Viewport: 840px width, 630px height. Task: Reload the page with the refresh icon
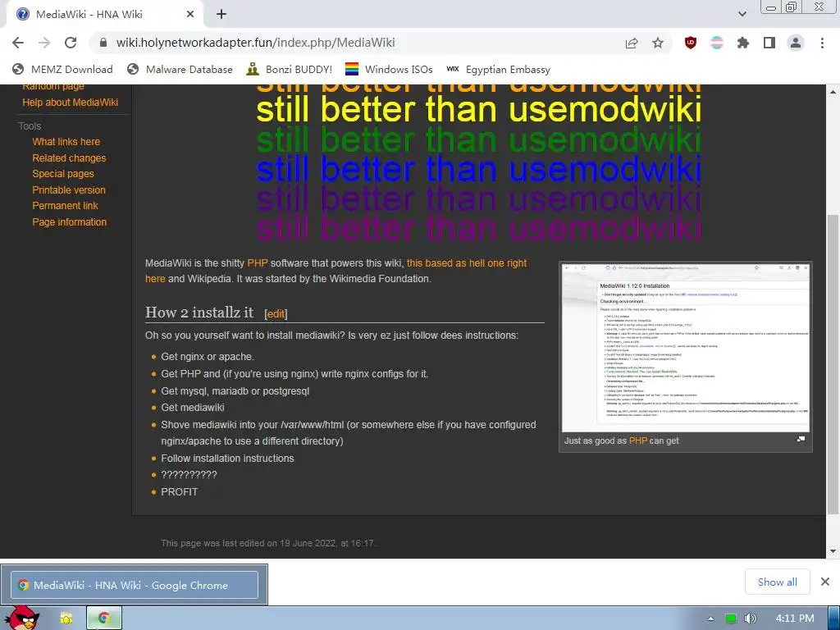(71, 43)
